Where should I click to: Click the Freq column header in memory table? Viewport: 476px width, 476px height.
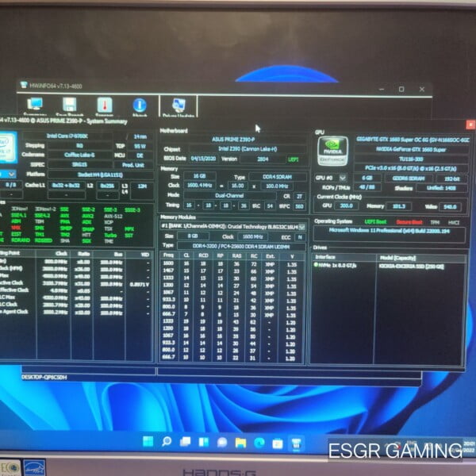[169, 255]
